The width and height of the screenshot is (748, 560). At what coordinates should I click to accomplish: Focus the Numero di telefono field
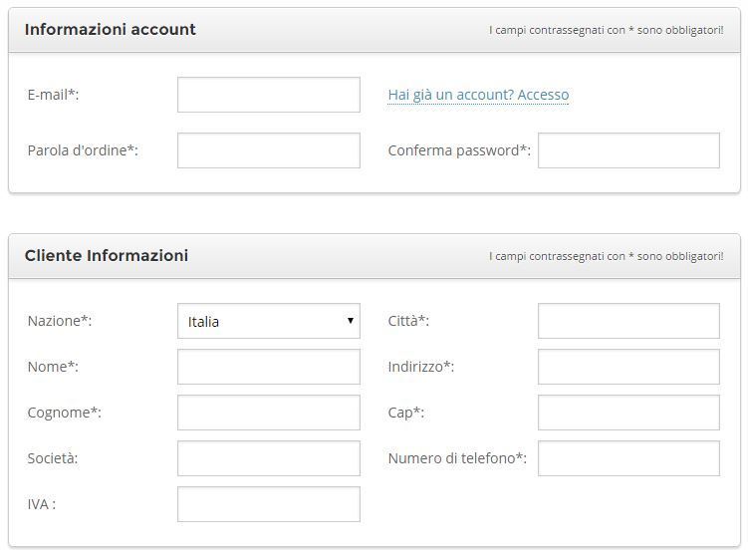[628, 458]
